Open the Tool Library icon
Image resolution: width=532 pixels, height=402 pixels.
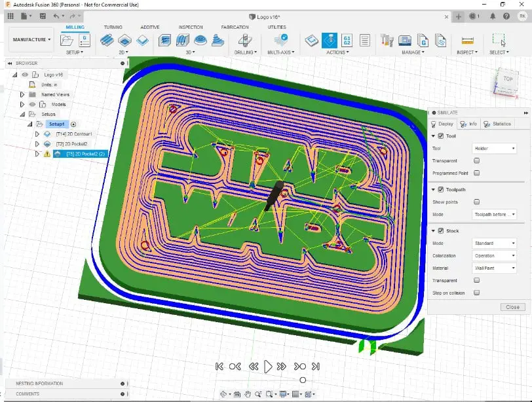[x=387, y=41]
